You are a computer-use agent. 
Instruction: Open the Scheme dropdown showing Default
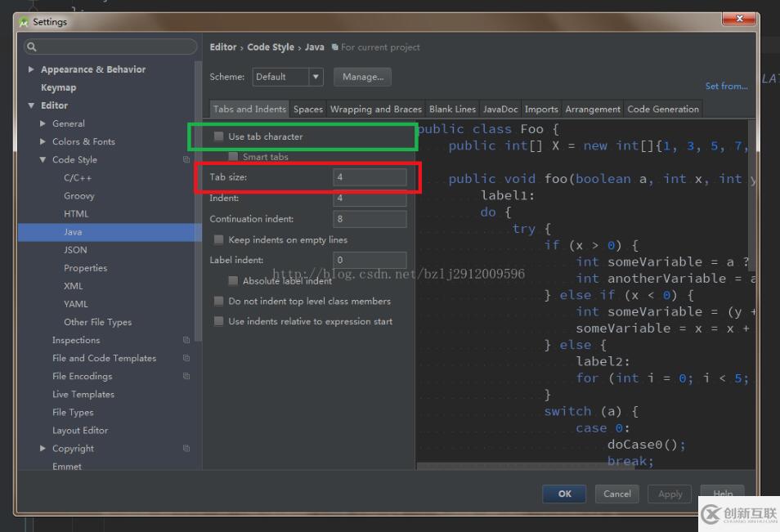[x=316, y=76]
